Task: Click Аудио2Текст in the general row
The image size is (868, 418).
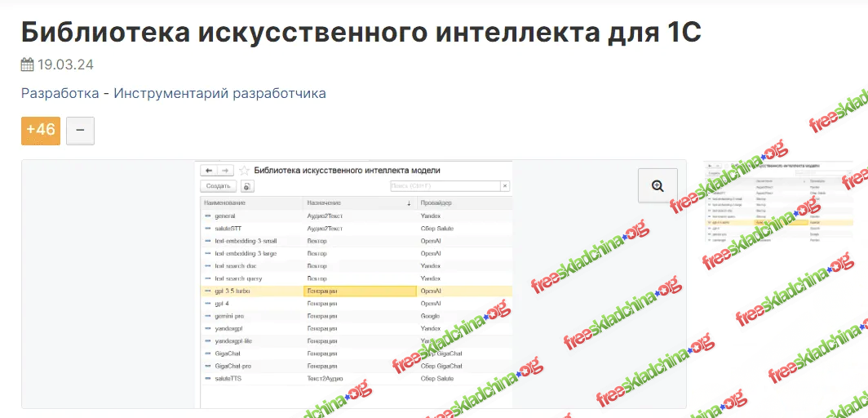Action: pos(325,216)
